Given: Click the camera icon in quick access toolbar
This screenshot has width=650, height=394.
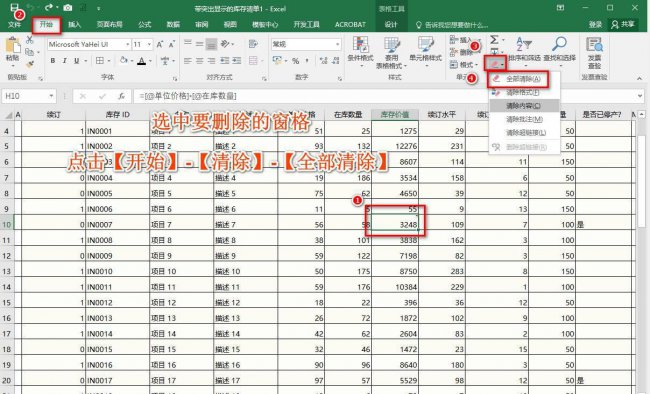Looking at the screenshot, I should 68,8.
